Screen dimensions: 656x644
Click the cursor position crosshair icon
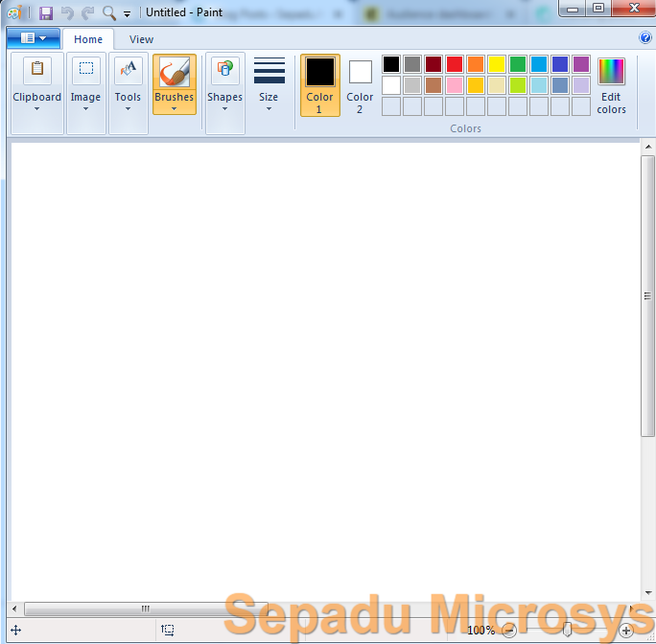click(x=16, y=631)
